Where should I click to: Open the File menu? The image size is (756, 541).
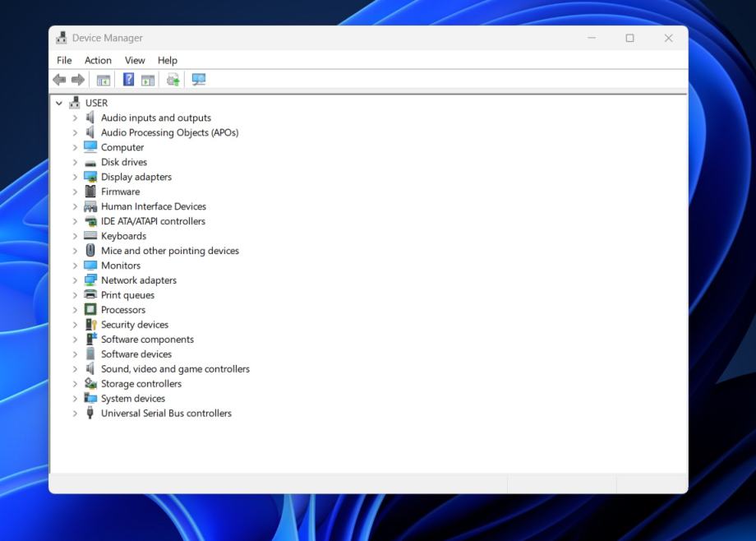pyautogui.click(x=64, y=60)
